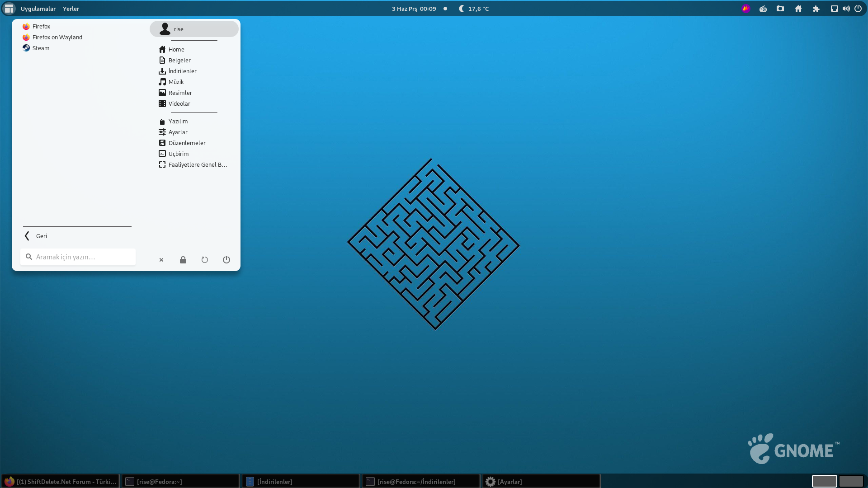Open Ayarlar from the menu
The image size is (868, 488).
pyautogui.click(x=194, y=132)
